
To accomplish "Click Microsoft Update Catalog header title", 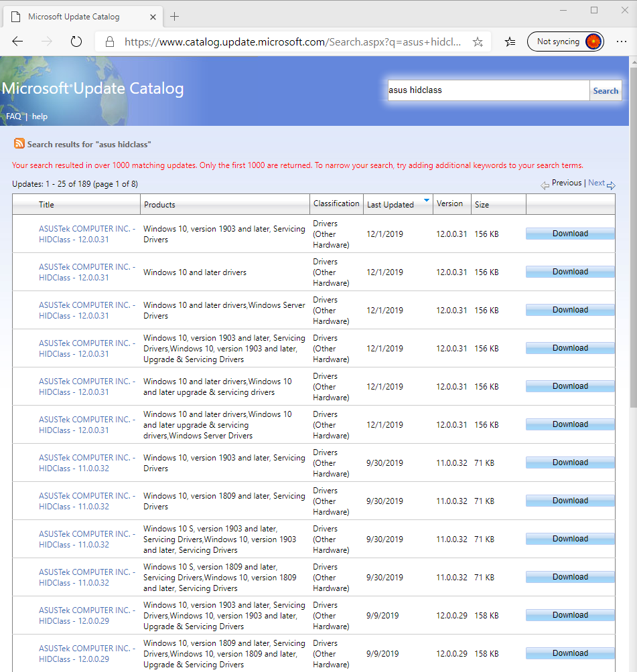I will 92,88.
